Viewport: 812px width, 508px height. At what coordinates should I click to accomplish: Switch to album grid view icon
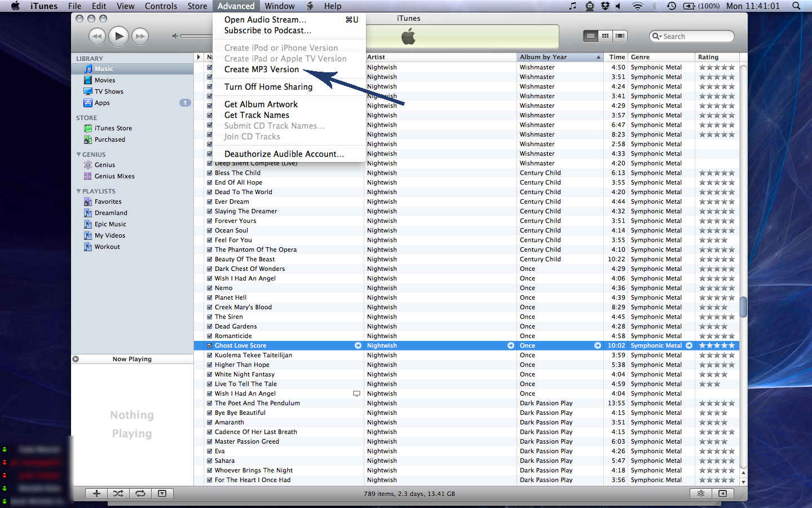pos(605,36)
